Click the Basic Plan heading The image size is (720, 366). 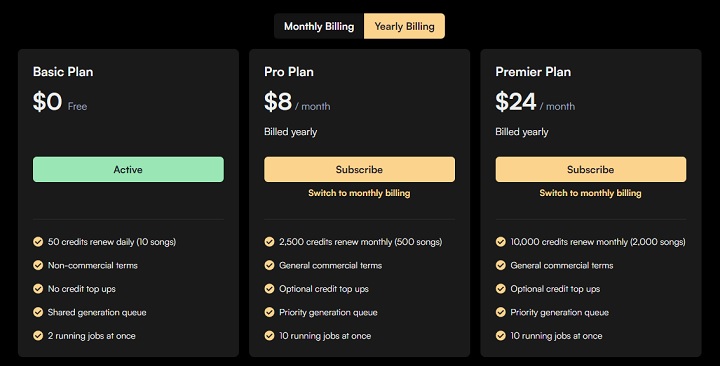pos(63,72)
